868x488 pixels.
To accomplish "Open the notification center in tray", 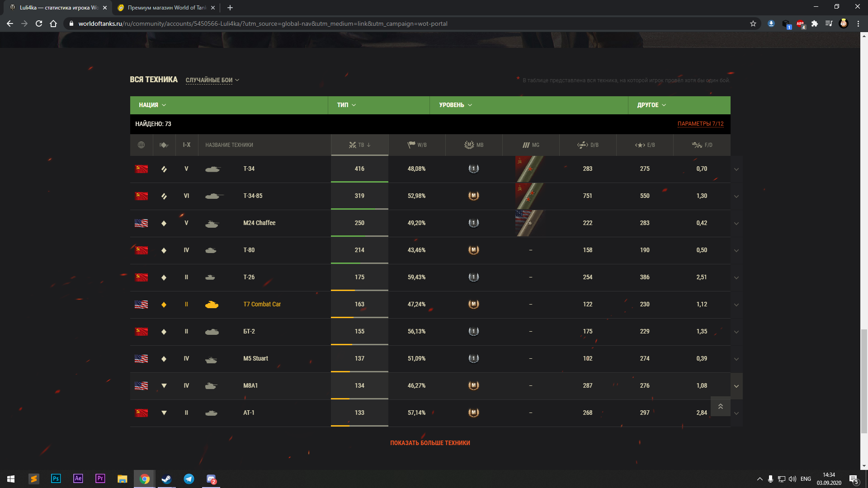I will click(x=854, y=479).
